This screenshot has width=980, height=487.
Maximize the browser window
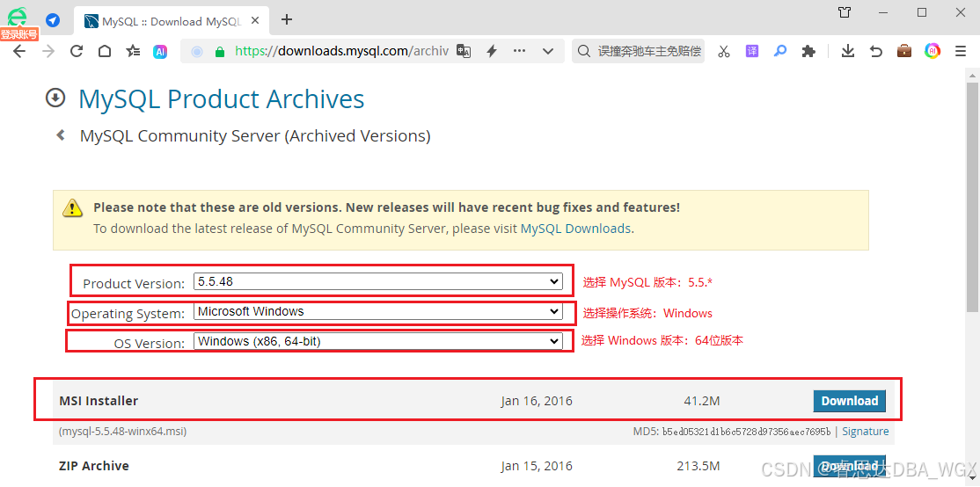(922, 12)
